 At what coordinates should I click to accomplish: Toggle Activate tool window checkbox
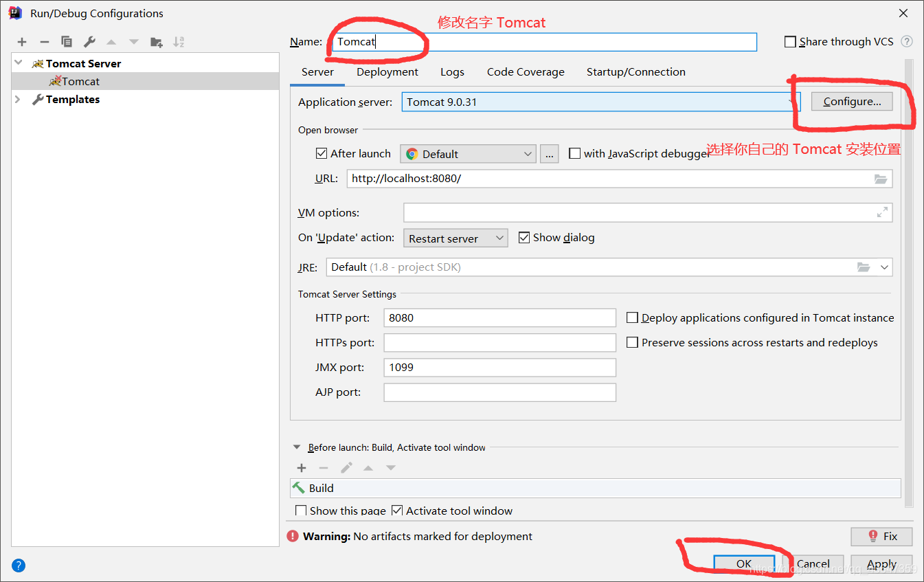pos(397,511)
